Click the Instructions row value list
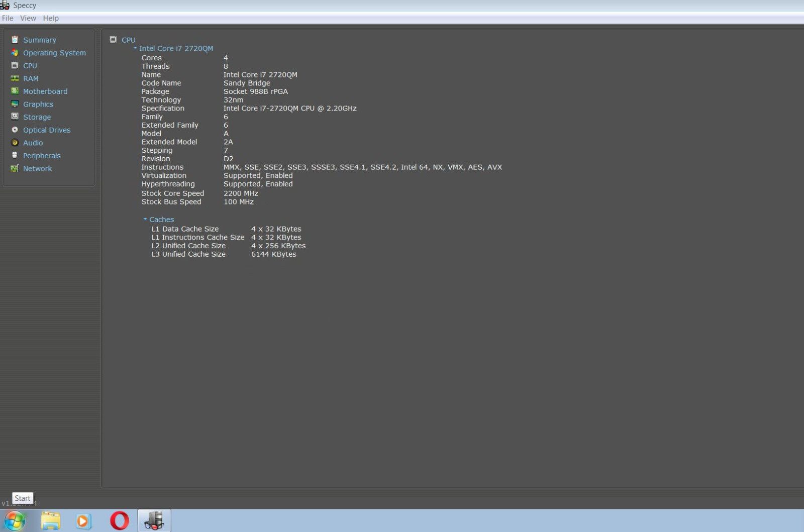The image size is (804, 532). 363,167
